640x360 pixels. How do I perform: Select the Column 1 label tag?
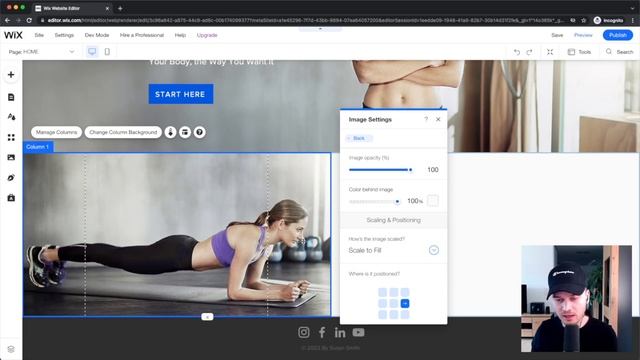point(38,147)
